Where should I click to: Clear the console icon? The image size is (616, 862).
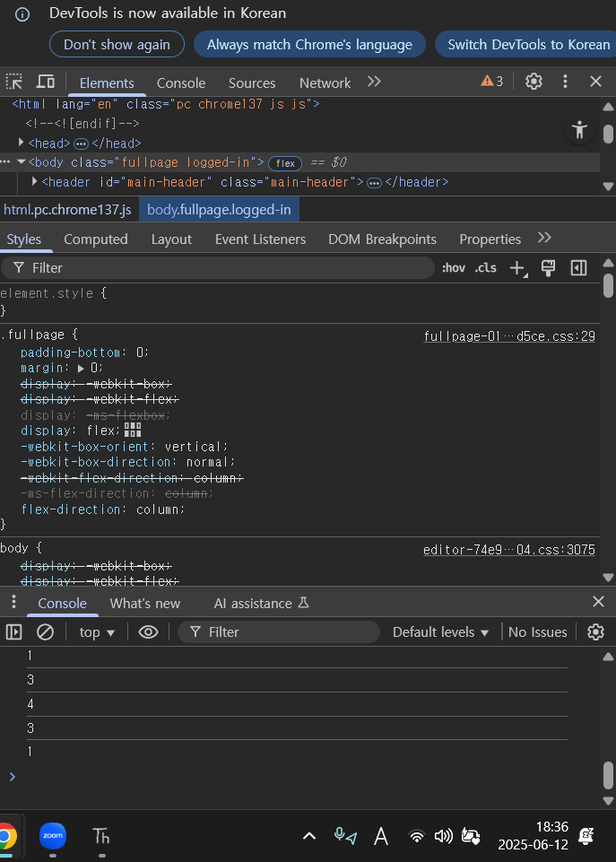click(45, 631)
